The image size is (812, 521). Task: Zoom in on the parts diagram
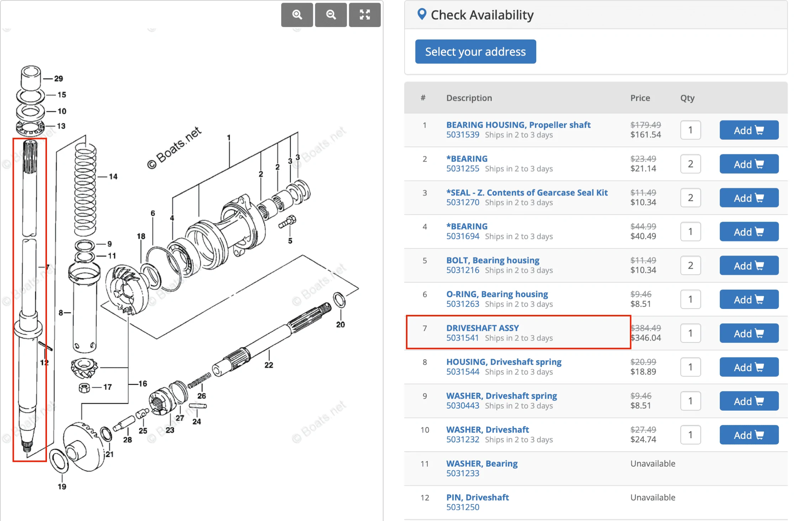click(x=297, y=15)
